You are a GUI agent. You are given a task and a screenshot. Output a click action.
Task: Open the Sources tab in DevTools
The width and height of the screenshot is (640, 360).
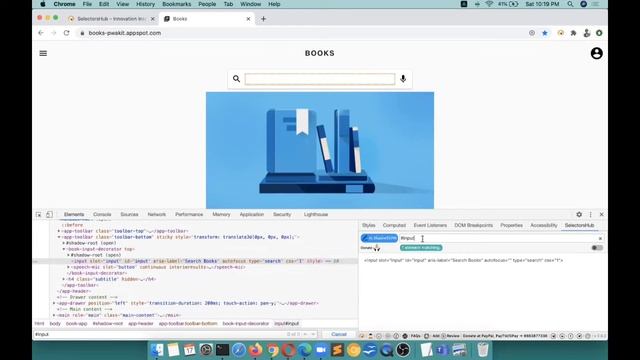[129, 214]
